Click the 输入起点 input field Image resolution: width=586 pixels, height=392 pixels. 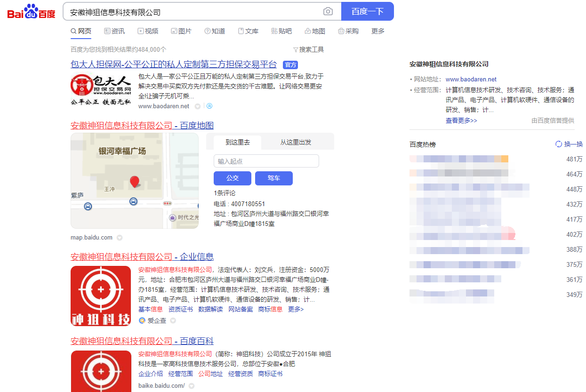coord(266,161)
